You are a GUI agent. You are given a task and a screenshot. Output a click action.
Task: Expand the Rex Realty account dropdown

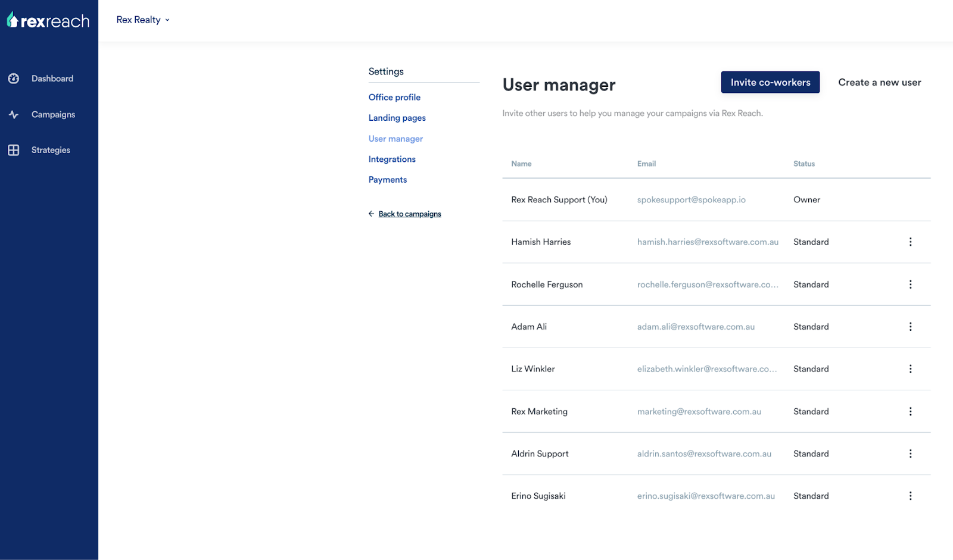tap(143, 20)
